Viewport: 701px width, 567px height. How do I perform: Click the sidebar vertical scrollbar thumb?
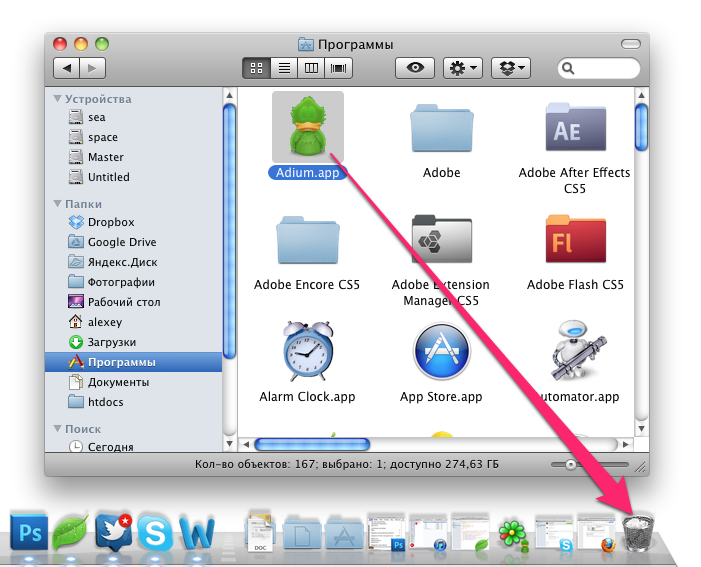(229, 231)
